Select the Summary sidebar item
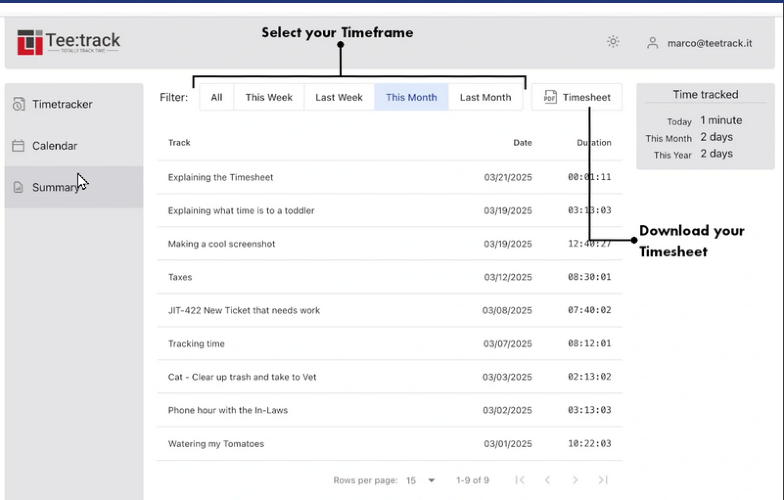The width and height of the screenshot is (784, 500). [74, 187]
